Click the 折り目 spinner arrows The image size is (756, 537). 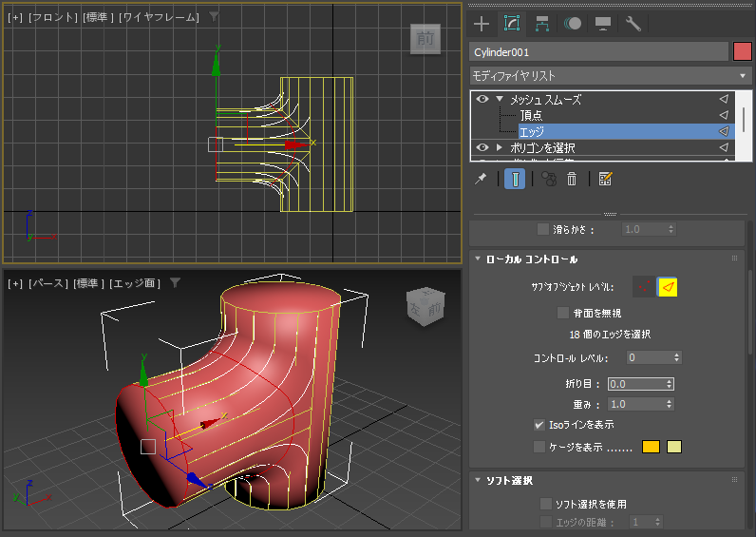pos(670,384)
